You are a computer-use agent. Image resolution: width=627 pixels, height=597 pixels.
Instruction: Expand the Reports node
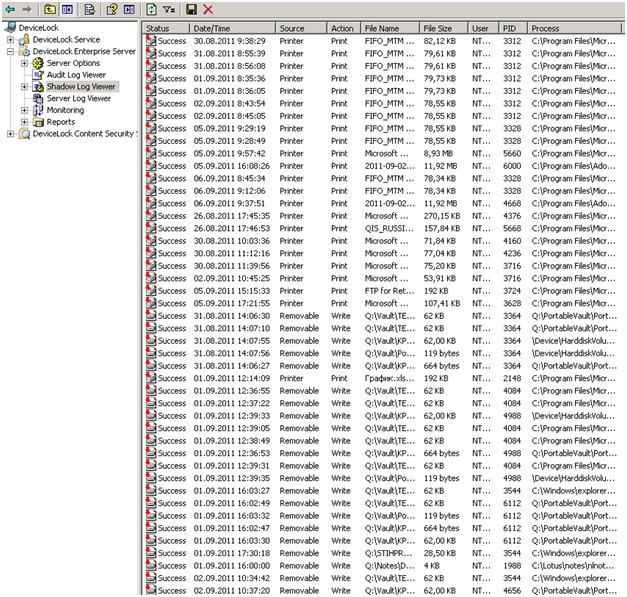[x=24, y=122]
